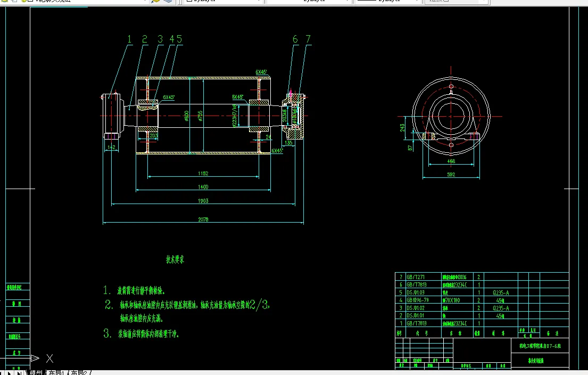Open the 布局1 layout tab

(x=56, y=372)
